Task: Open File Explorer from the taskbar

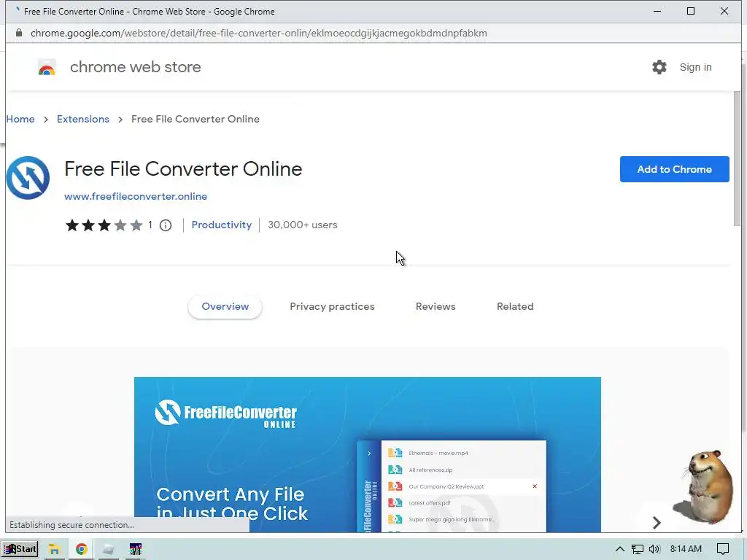Action: pos(54,549)
